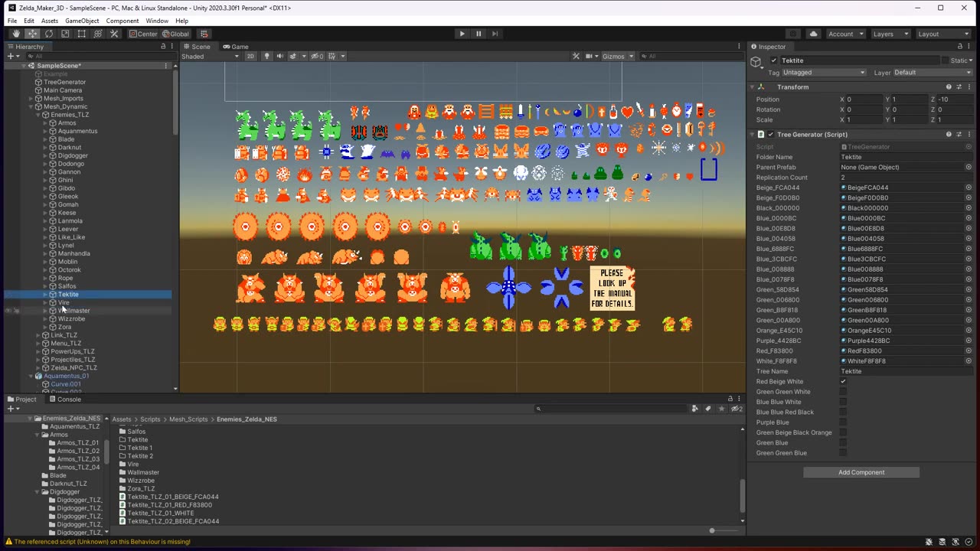Toggle the Static checkbox in Inspector
The height and width of the screenshot is (551, 980).
946,60
